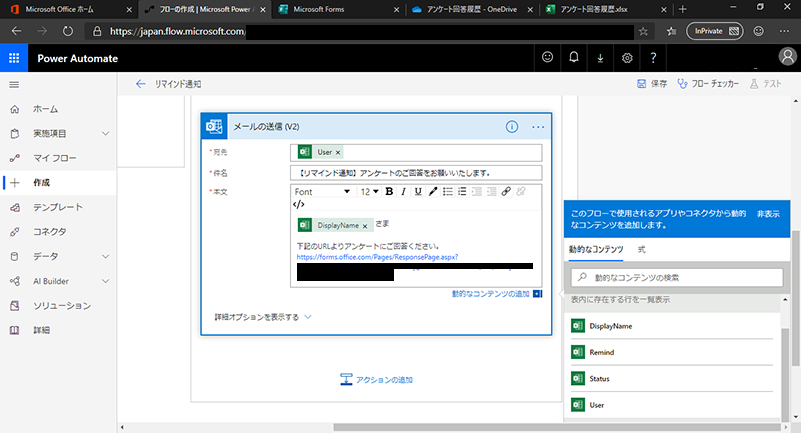The height and width of the screenshot is (433, 801).
Task: Expand the 実施項目 menu chevron
Action: pos(105,134)
